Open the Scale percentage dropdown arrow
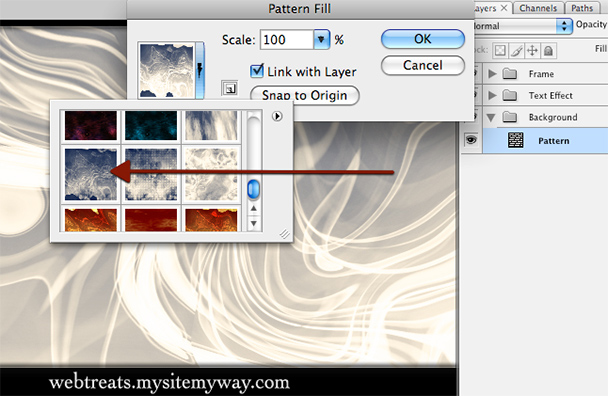608x396 pixels. pyautogui.click(x=321, y=39)
